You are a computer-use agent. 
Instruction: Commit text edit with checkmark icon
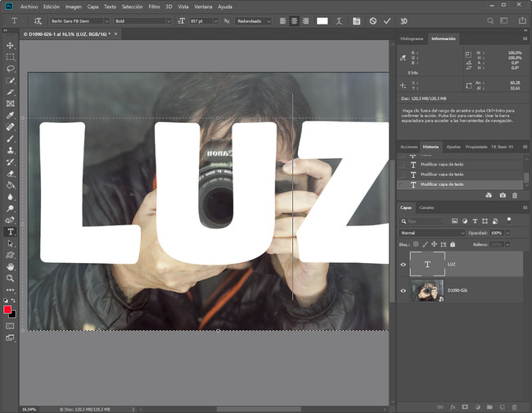[387, 20]
